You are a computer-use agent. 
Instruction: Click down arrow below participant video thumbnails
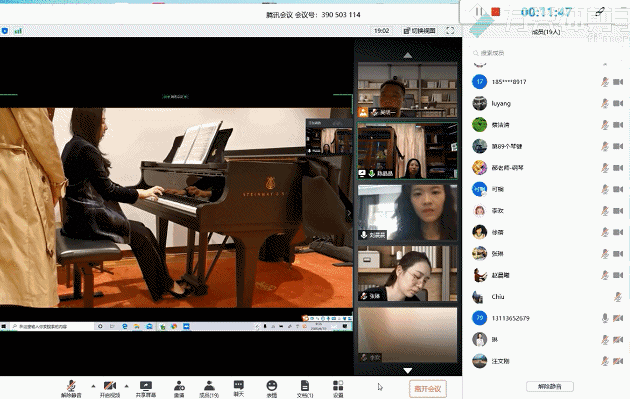[407, 370]
